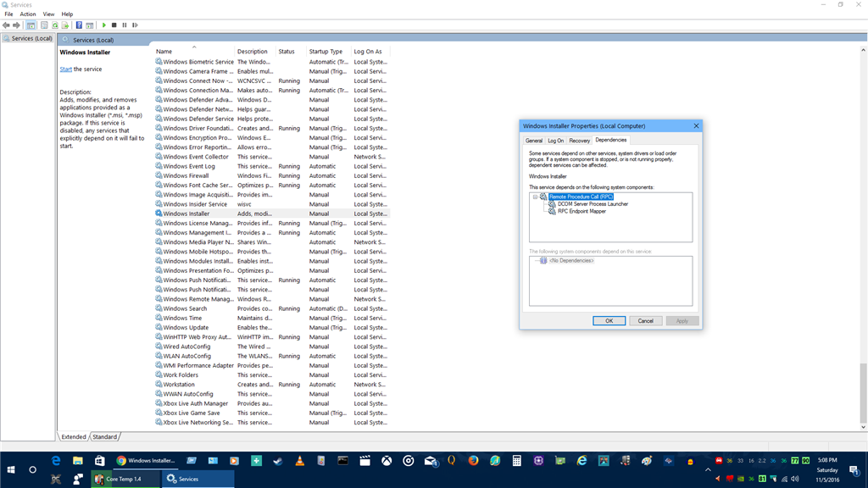
Task: Switch to the Extended view tab
Action: pyautogui.click(x=74, y=436)
